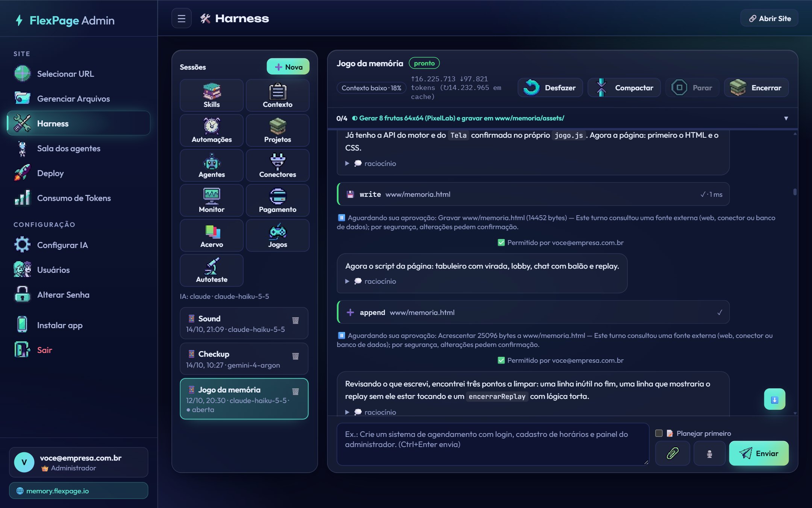
Task: Open the Pagamento card tile
Action: (277, 200)
